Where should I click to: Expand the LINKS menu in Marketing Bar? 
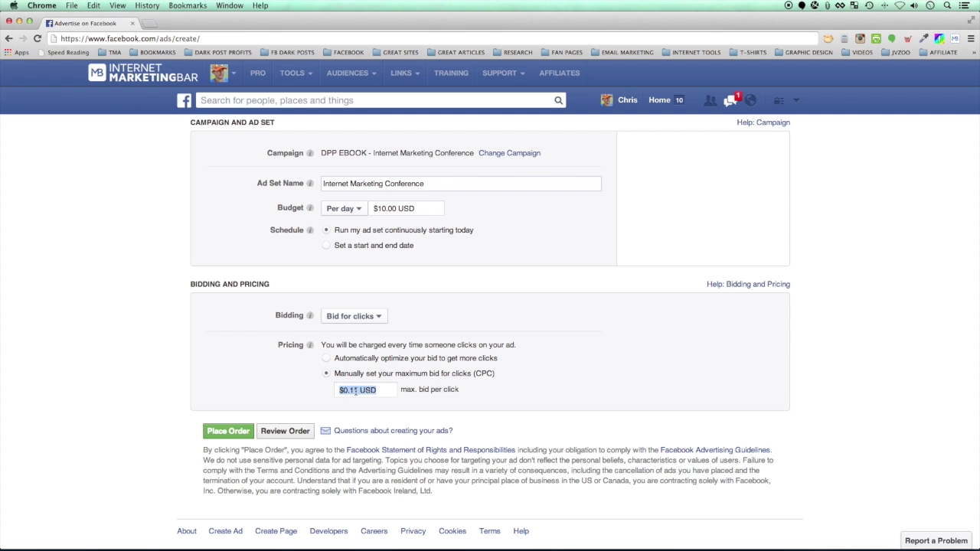[405, 73]
